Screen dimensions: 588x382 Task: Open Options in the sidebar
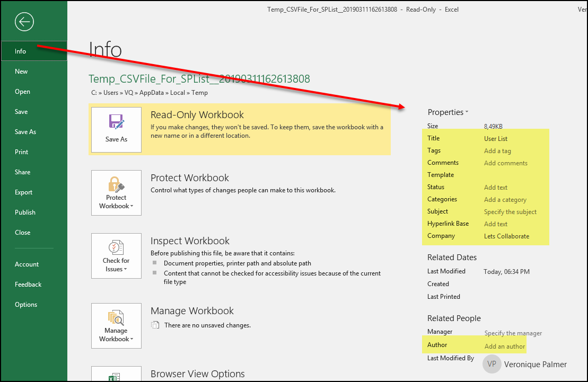pyautogui.click(x=26, y=305)
